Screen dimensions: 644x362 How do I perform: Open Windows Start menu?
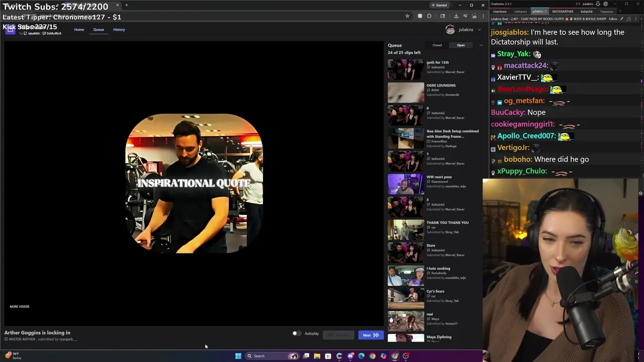click(238, 356)
